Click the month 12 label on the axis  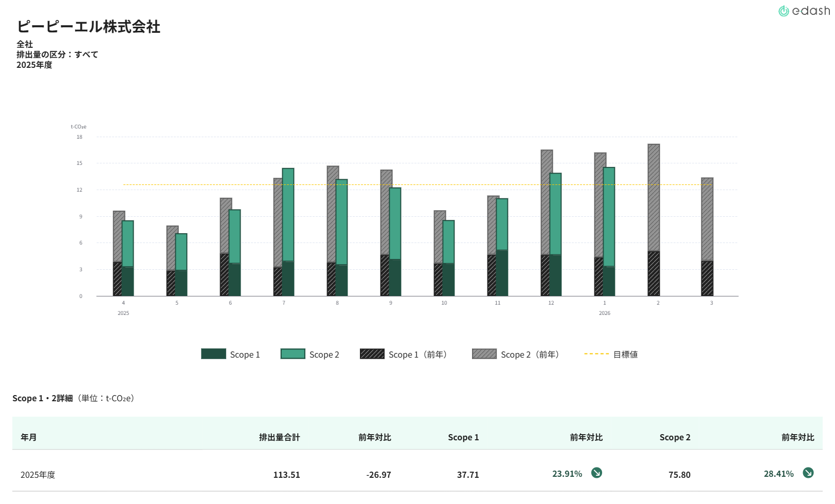[551, 303]
